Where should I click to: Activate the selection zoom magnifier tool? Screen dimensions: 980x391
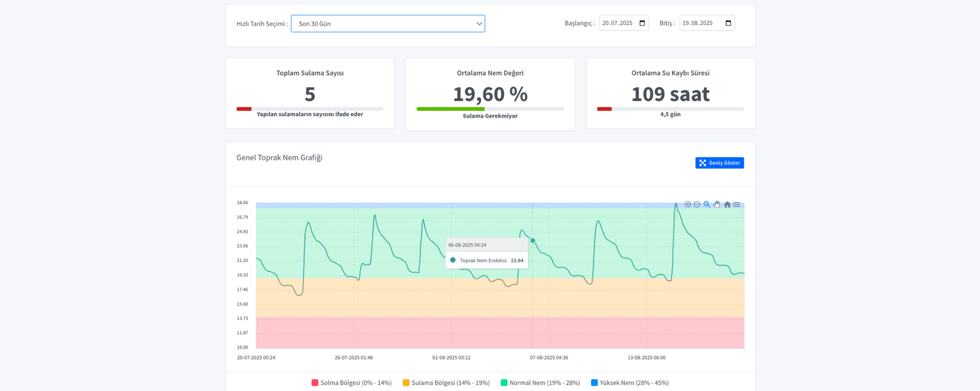(x=707, y=204)
